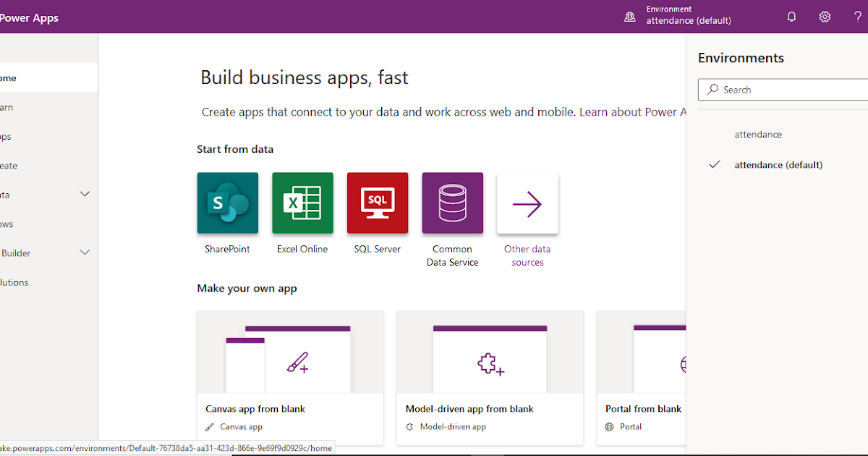Open the environment picker globe icon
Screen dimensions: 868x456
tap(629, 16)
